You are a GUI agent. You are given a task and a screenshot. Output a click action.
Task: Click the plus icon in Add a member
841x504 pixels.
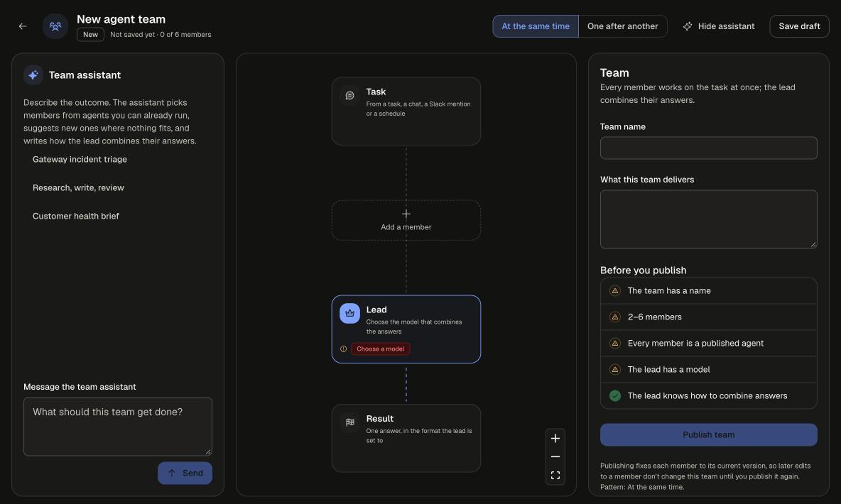point(406,214)
